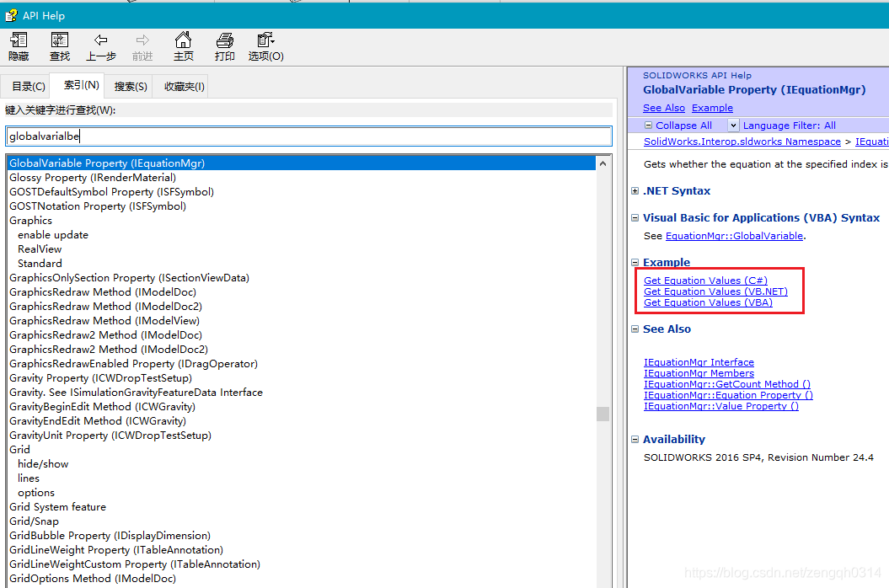Open IEquationMgr::GetCount Method link
889x588 pixels.
[727, 384]
